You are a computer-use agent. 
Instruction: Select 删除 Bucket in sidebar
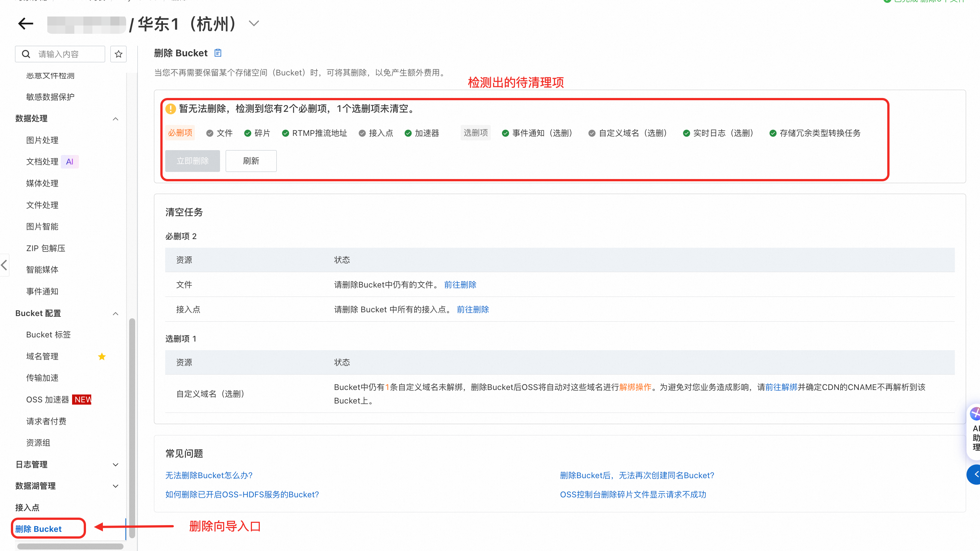[x=38, y=529]
